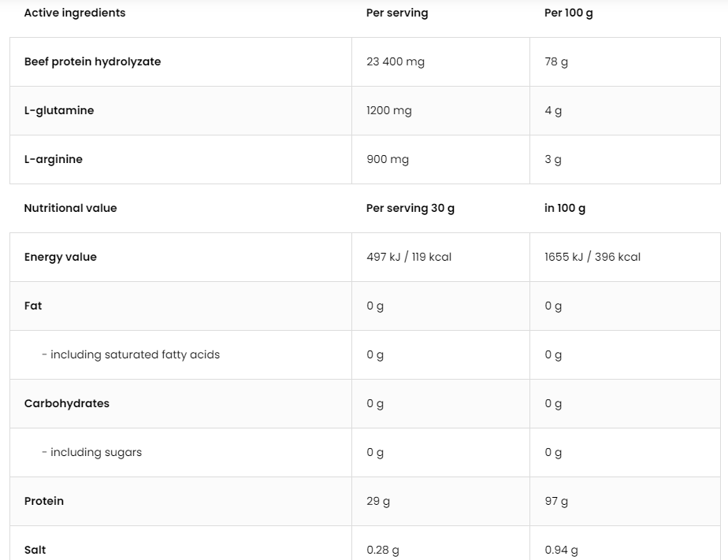Image resolution: width=728 pixels, height=560 pixels.
Task: Click the 78 g per 100 g value
Action: (556, 61)
